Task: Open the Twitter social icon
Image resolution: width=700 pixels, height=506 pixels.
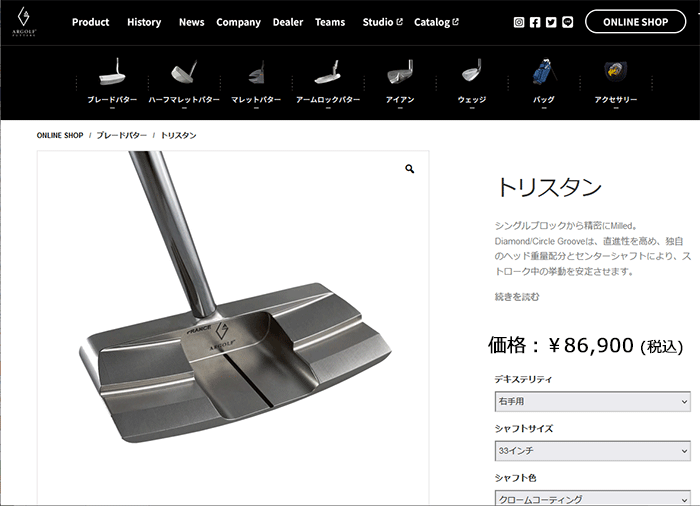Action: (551, 22)
